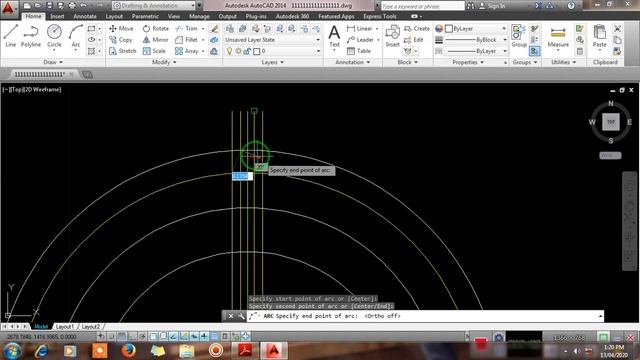640x360 pixels.
Task: Open Firefox from the taskbar
Action: tap(128, 351)
